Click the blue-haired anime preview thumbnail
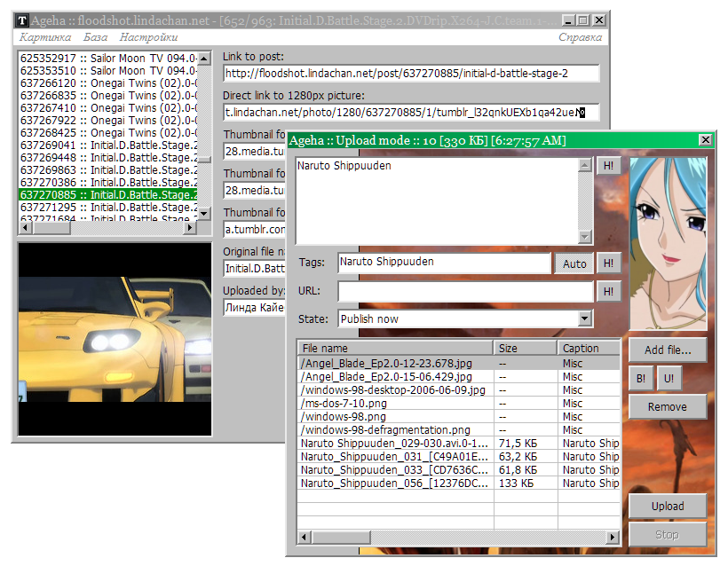This screenshot has height=566, width=728. 669,244
